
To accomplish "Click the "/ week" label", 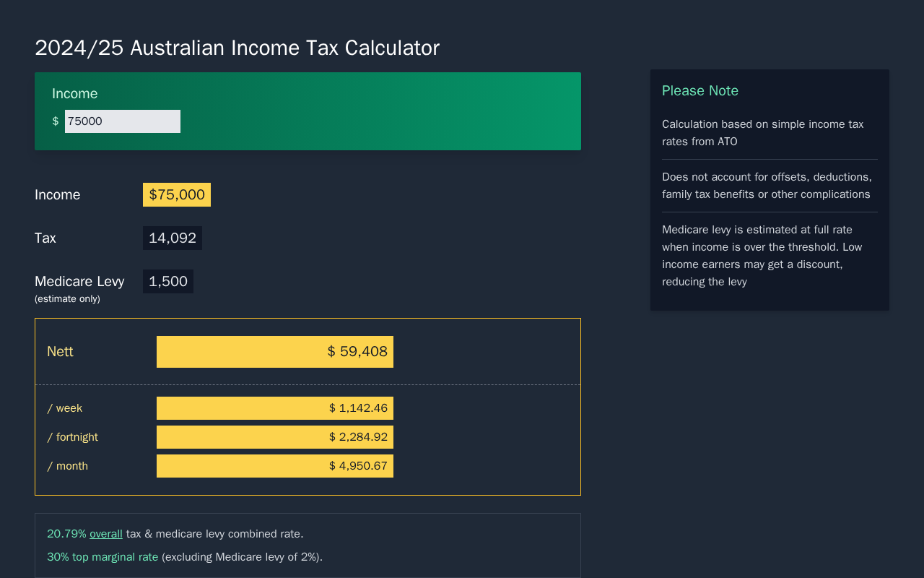I will [65, 408].
